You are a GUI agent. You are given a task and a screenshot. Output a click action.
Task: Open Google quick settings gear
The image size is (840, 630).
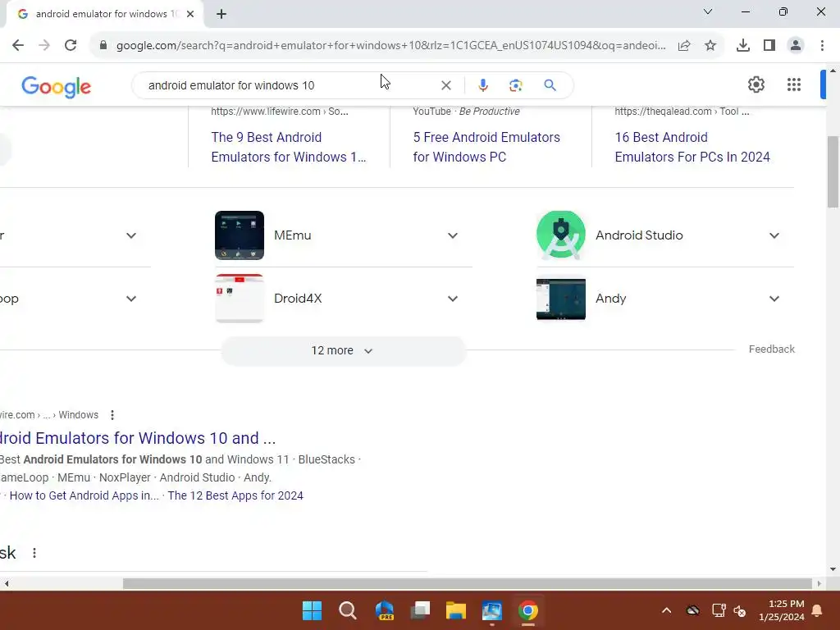(756, 84)
